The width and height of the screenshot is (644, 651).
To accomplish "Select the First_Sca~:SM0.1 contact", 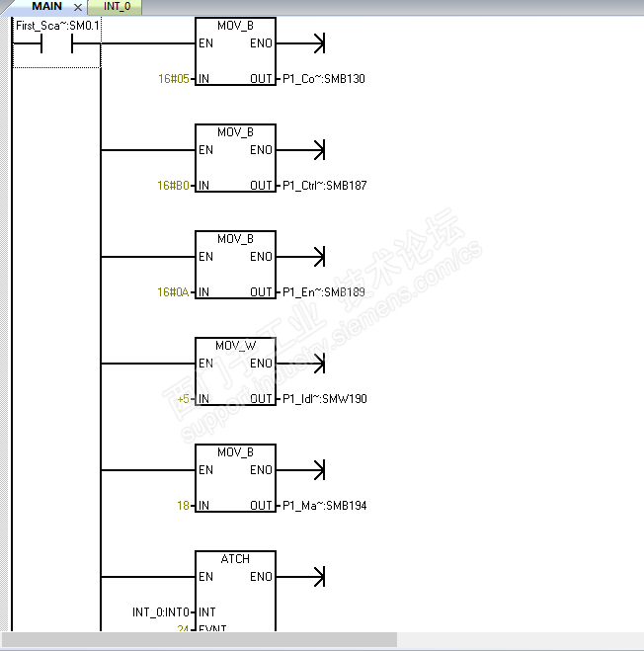I will 57,43.
